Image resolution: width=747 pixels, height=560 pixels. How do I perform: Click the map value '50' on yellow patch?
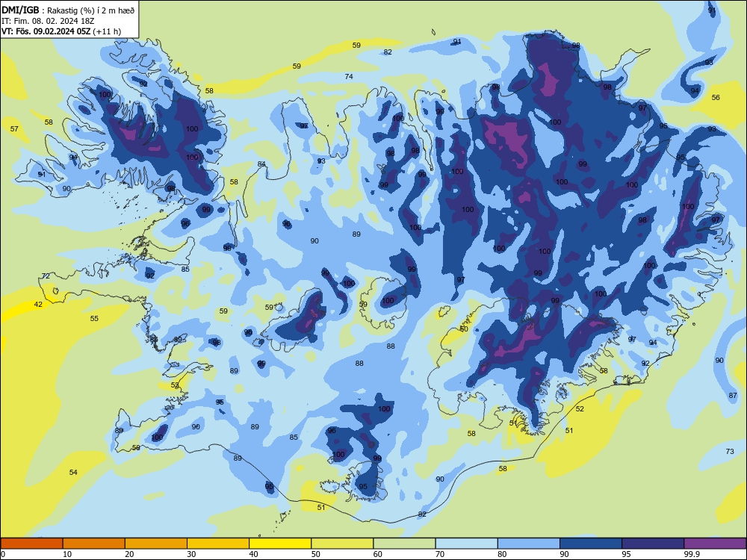pyautogui.click(x=464, y=329)
